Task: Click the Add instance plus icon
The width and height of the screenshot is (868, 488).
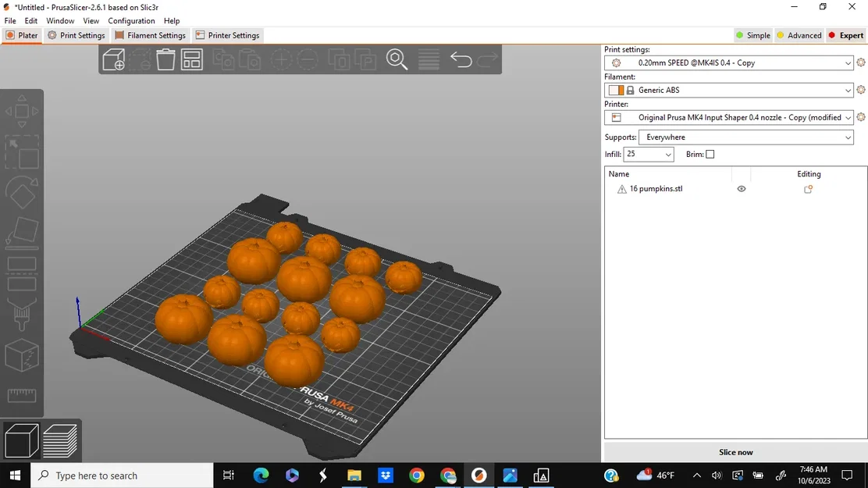Action: click(281, 59)
